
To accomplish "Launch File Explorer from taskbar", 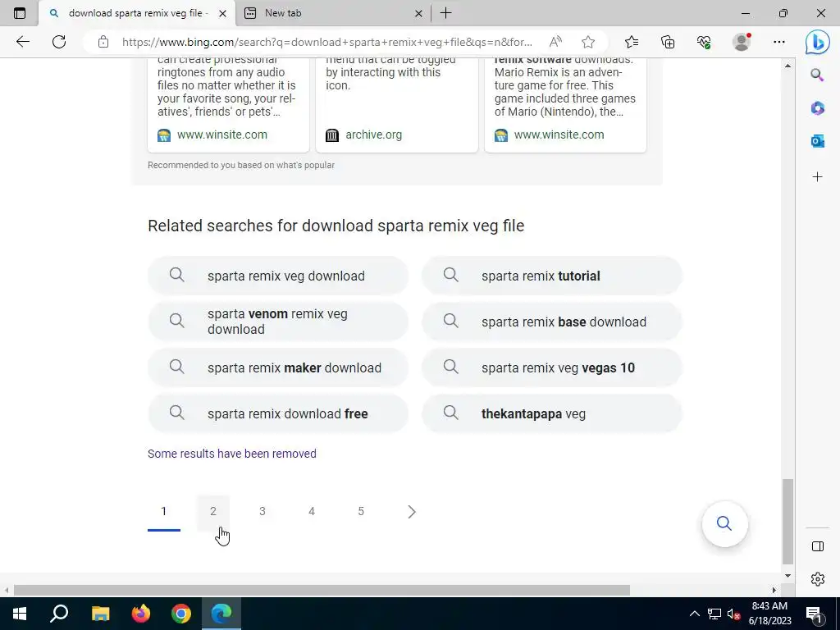I will click(100, 614).
